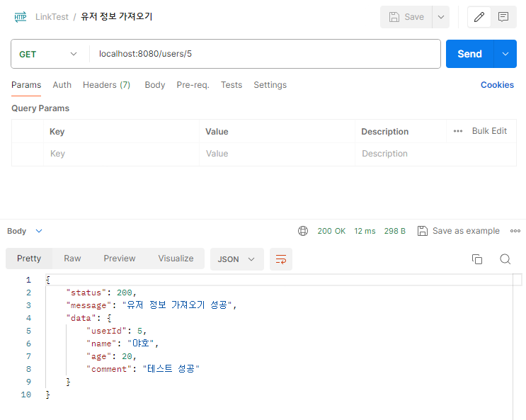
Task: Copy response body with copy icon
Action: [477, 259]
